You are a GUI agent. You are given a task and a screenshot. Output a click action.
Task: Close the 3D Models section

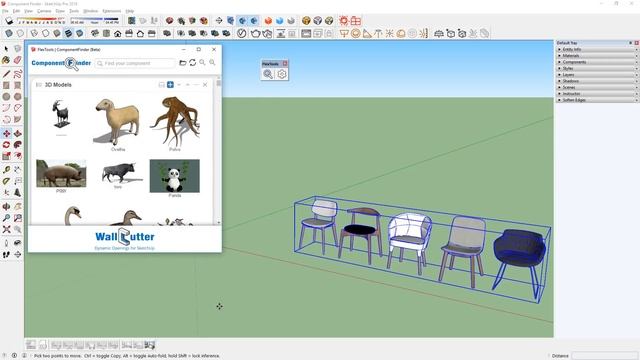click(205, 84)
